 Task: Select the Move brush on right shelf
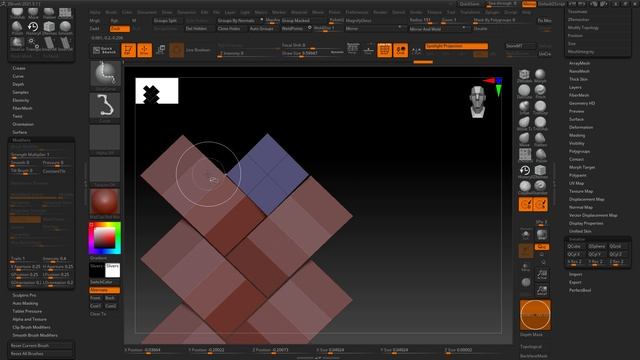(x=524, y=140)
